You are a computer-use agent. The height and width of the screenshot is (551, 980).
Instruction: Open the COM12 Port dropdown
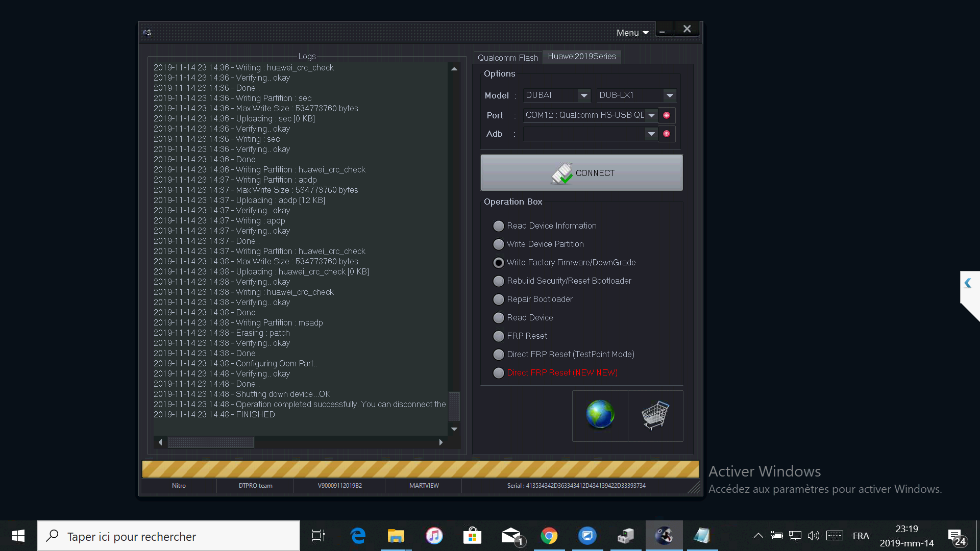[x=651, y=115]
